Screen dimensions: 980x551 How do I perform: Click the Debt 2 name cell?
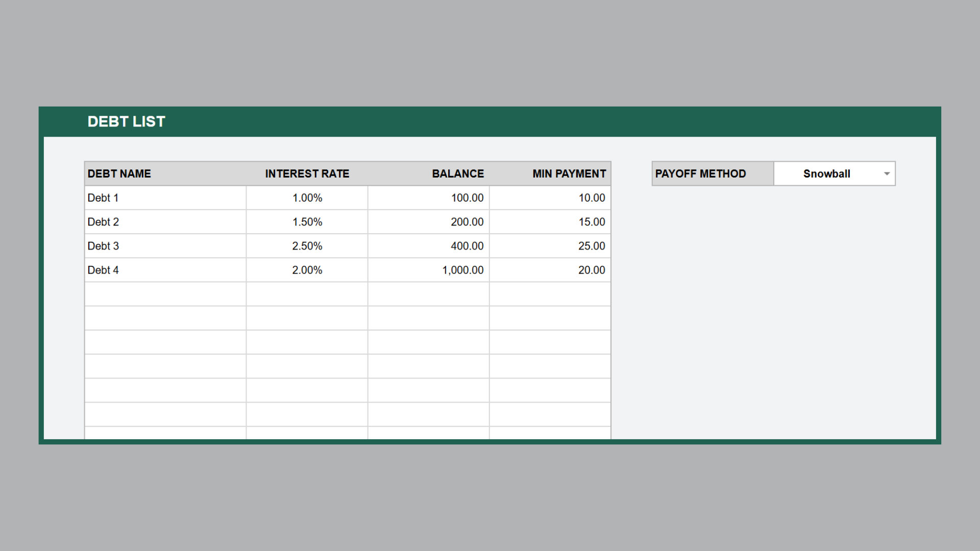point(165,222)
